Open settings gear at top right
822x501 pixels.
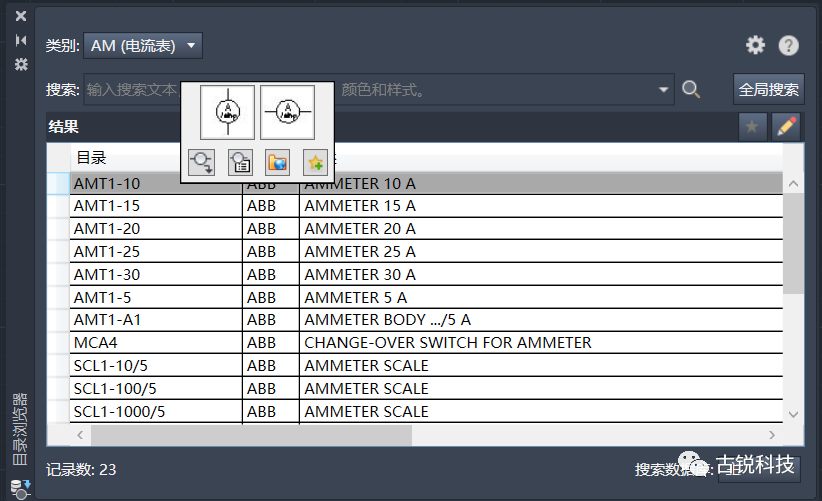point(755,45)
